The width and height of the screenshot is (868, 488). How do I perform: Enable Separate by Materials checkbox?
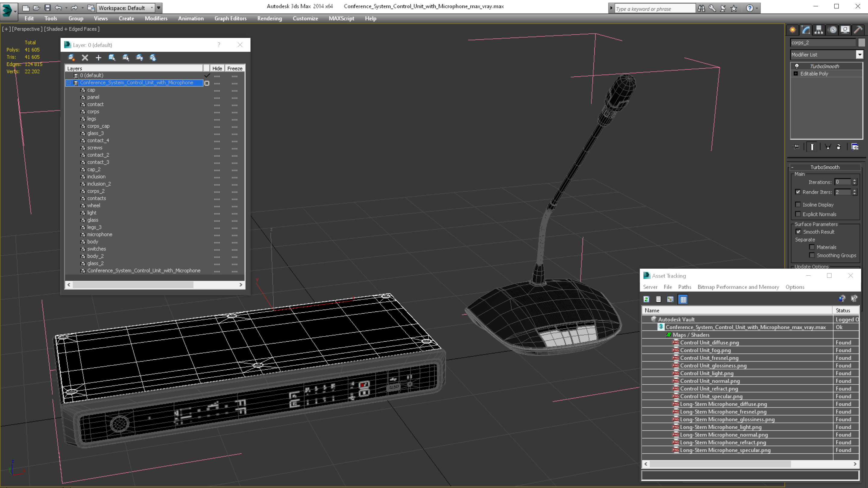tap(812, 247)
